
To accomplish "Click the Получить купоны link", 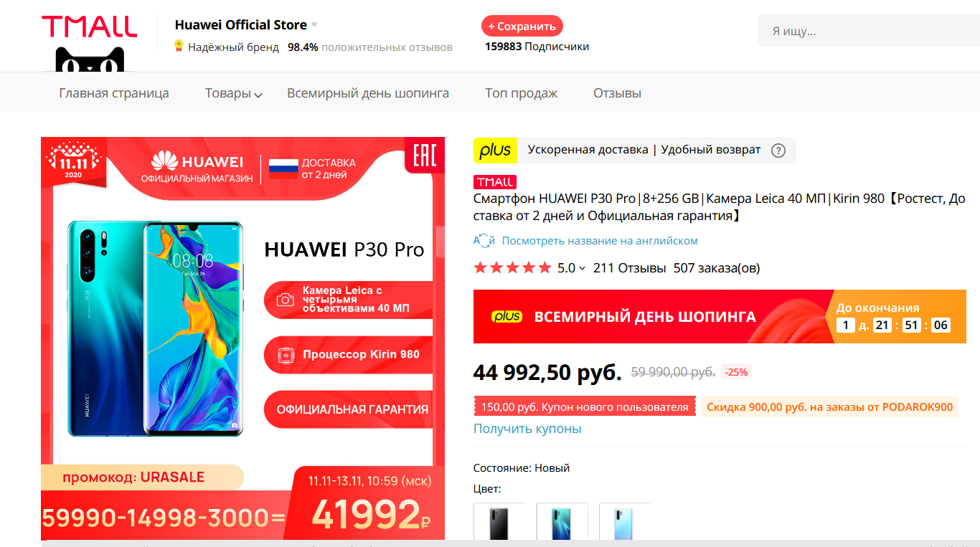I will tap(527, 429).
